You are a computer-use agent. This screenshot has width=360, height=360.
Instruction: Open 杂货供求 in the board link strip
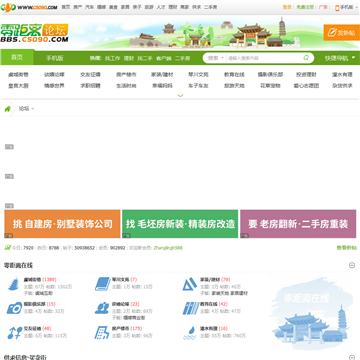pos(342,86)
